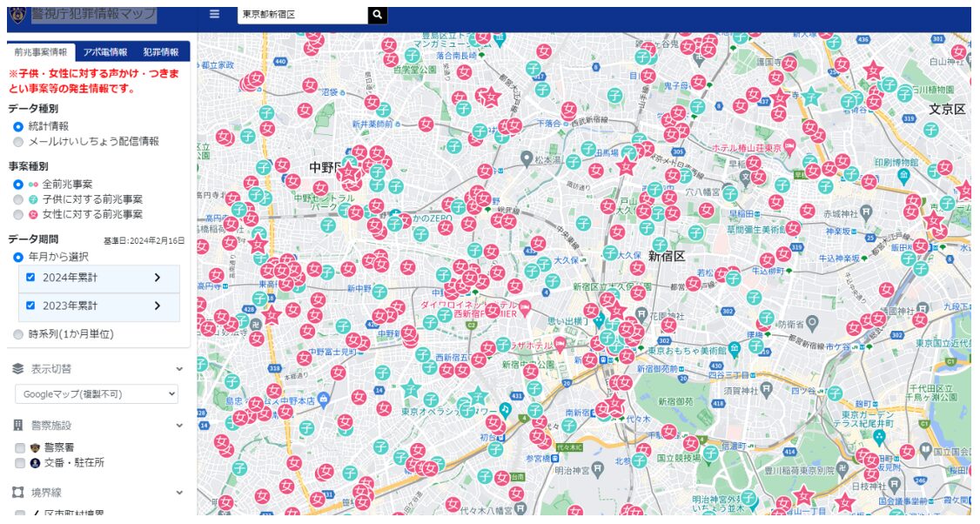
Task: Toggle the hamburger menu icon
Action: tap(215, 15)
